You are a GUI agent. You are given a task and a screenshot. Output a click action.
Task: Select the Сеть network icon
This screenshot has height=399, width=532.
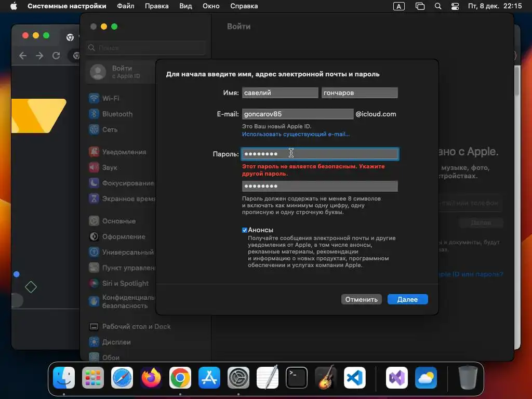94,129
